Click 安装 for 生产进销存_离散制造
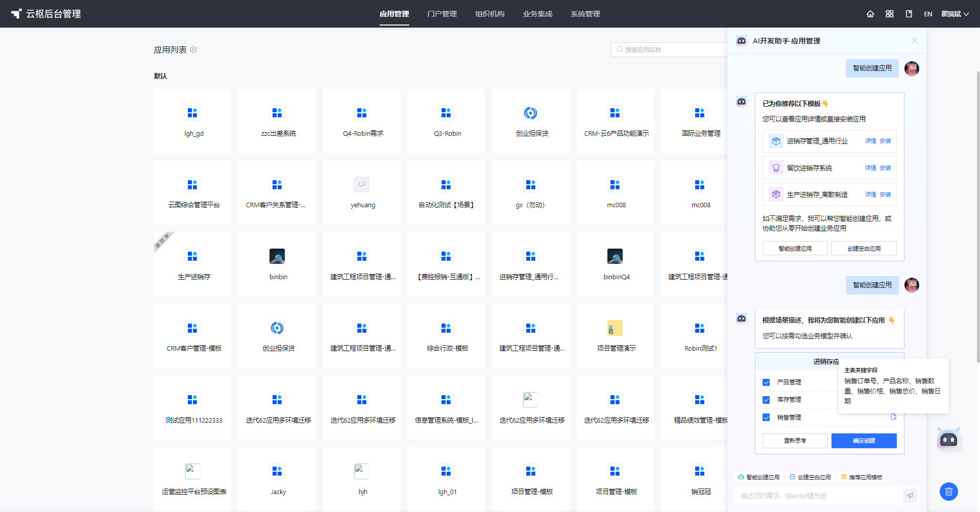This screenshot has height=512, width=980. point(886,194)
